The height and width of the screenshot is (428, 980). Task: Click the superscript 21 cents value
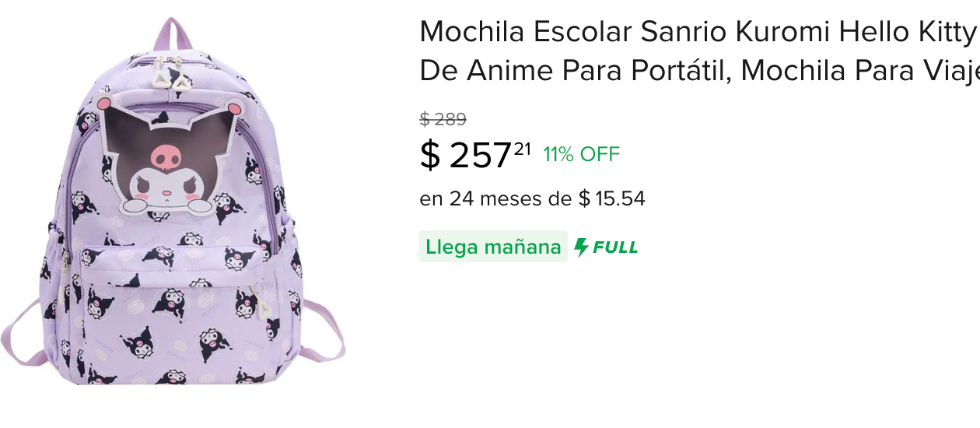click(x=523, y=148)
